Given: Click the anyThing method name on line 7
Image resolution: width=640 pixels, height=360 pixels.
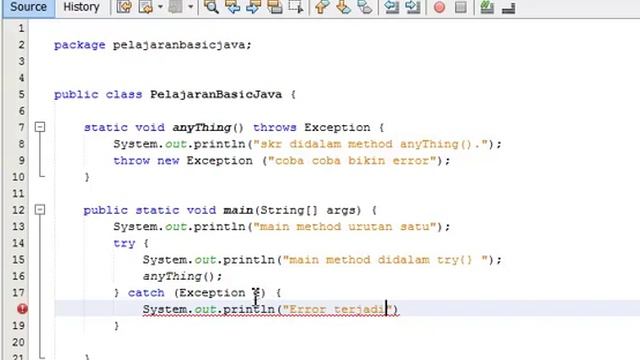Looking at the screenshot, I should pyautogui.click(x=202, y=128).
